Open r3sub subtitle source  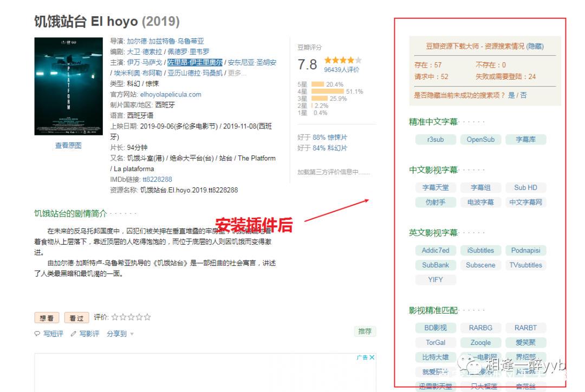click(435, 140)
